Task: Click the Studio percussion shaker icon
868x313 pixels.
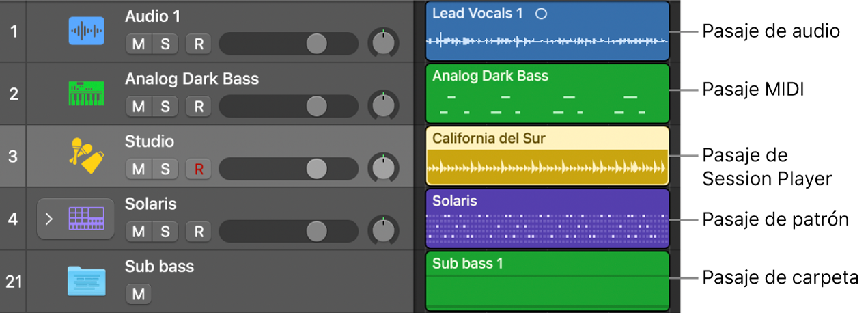Action: click(x=86, y=156)
